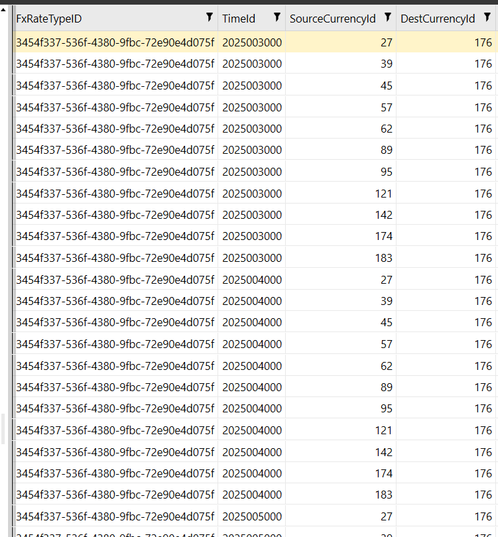Screen dimensions: 498x537
Task: Click the TimeId 2025005000 cell with SourceCurrencyId 27
Action: click(252, 516)
